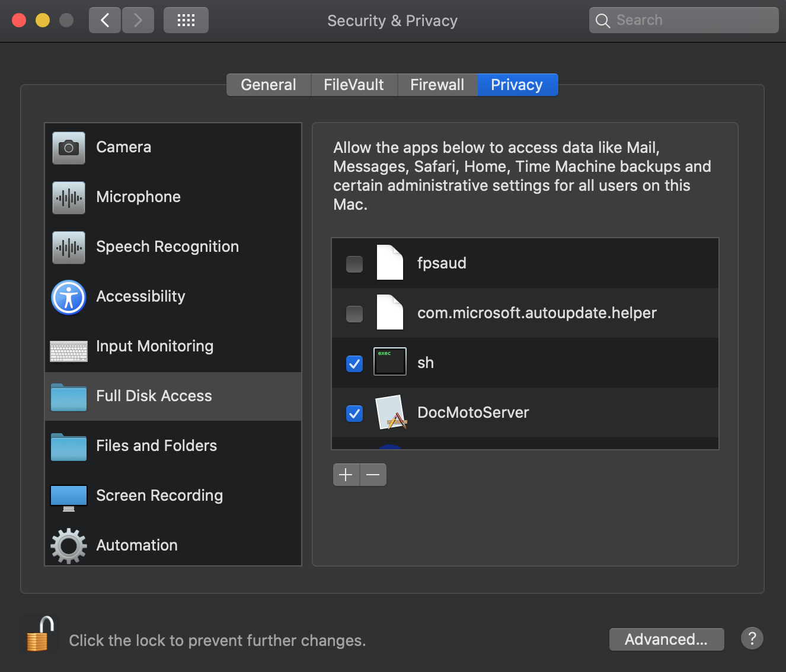Select the Camera label in the list

[124, 147]
